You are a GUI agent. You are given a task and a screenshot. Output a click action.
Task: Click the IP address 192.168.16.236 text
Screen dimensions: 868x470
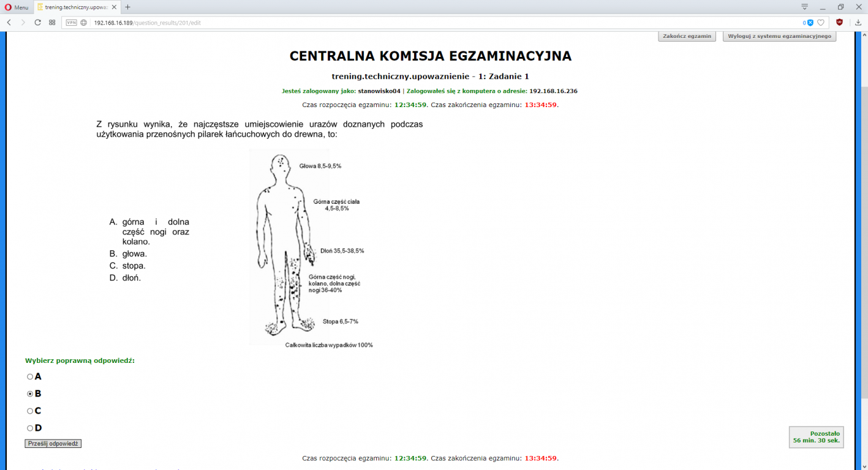click(x=554, y=91)
